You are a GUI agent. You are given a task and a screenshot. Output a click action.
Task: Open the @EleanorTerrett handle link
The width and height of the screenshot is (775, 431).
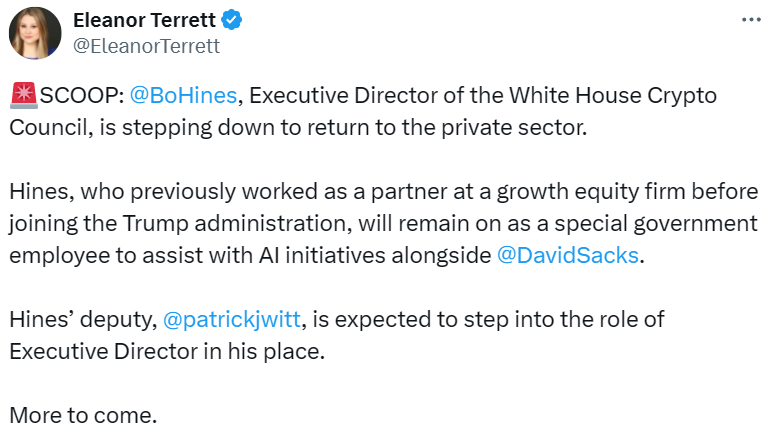[147, 46]
